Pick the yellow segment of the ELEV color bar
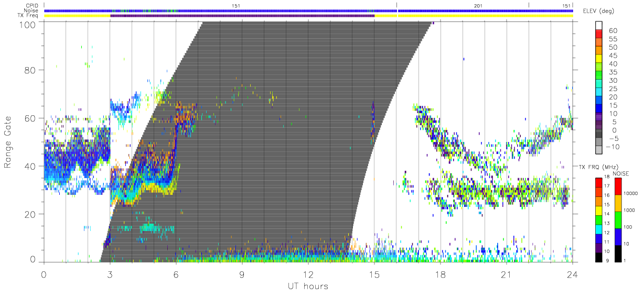The image size is (644, 297). pyautogui.click(x=599, y=59)
